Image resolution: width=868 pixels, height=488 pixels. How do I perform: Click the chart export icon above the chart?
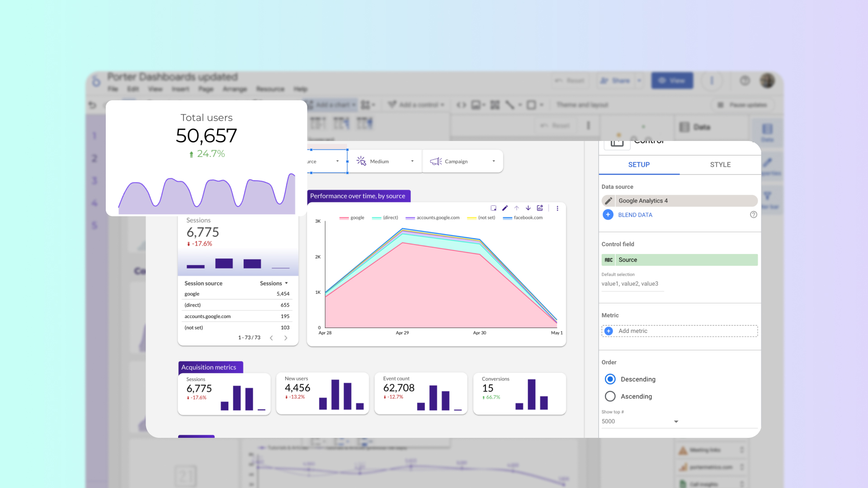(540, 208)
